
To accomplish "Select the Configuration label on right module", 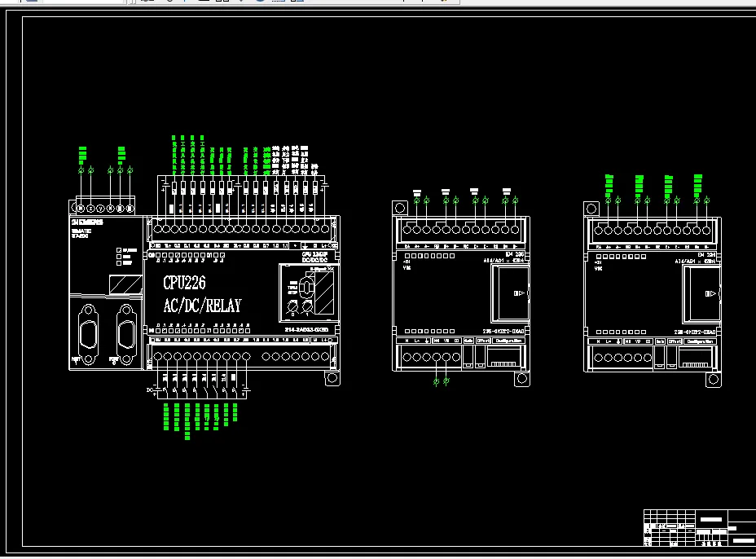I will [700, 341].
